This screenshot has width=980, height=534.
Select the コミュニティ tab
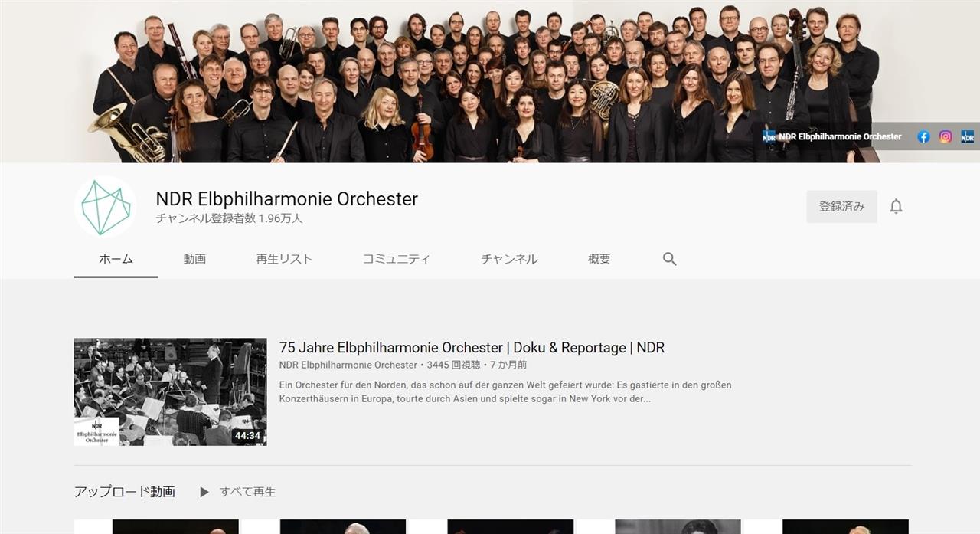pyautogui.click(x=396, y=259)
